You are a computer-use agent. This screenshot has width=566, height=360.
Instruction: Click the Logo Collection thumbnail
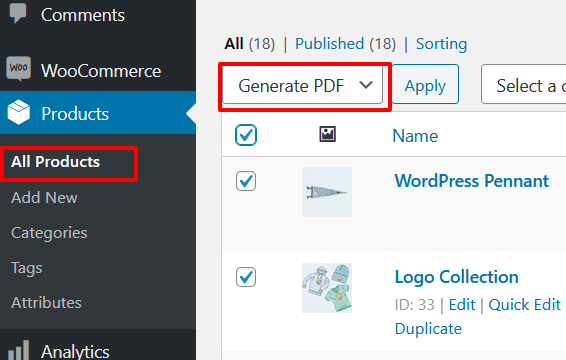tap(327, 288)
